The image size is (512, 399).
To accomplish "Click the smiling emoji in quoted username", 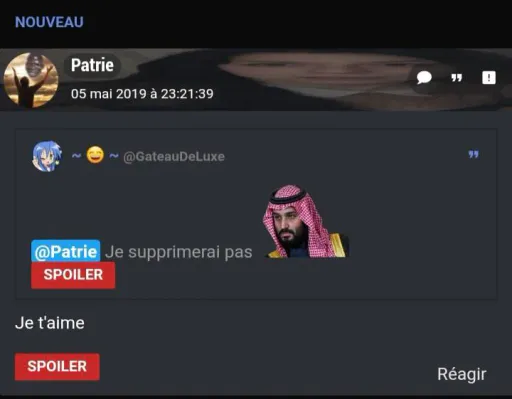I will pyautogui.click(x=95, y=155).
